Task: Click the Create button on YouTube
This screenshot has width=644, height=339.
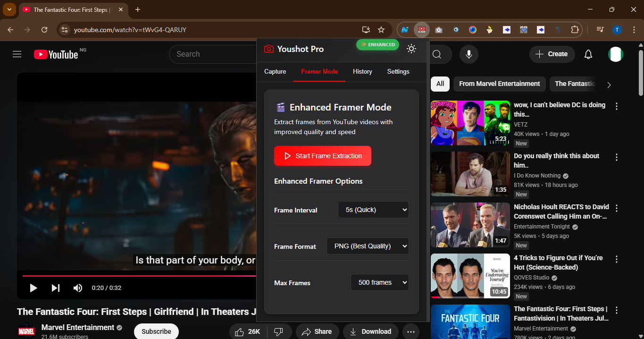Action: click(x=552, y=54)
